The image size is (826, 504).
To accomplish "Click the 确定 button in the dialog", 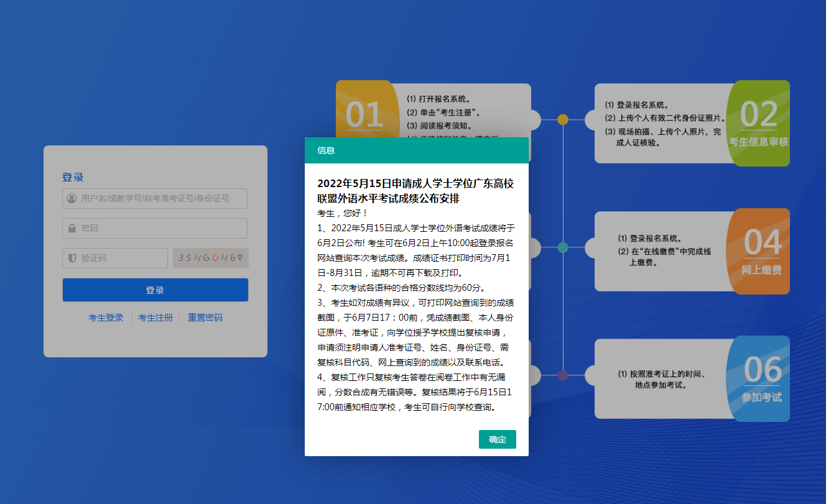I will tap(497, 439).
